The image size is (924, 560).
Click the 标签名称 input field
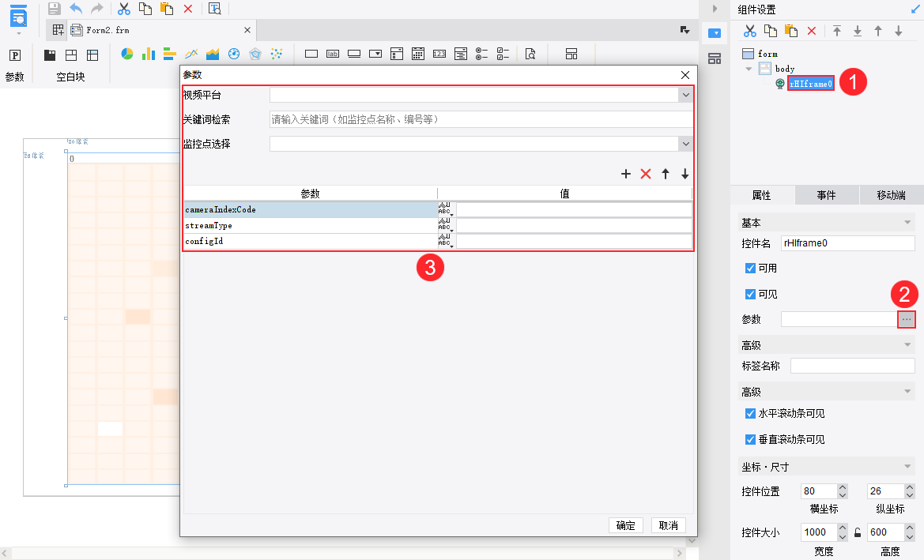[x=853, y=366]
